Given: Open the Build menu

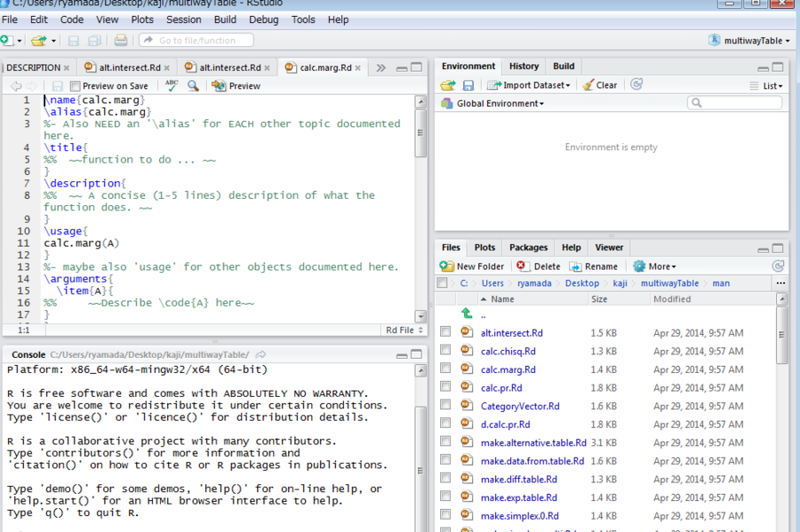Looking at the screenshot, I should point(225,20).
